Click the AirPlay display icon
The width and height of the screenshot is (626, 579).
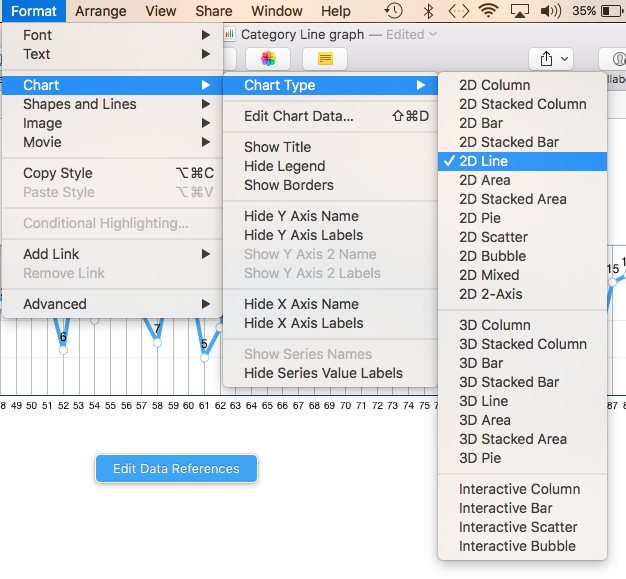click(x=519, y=11)
